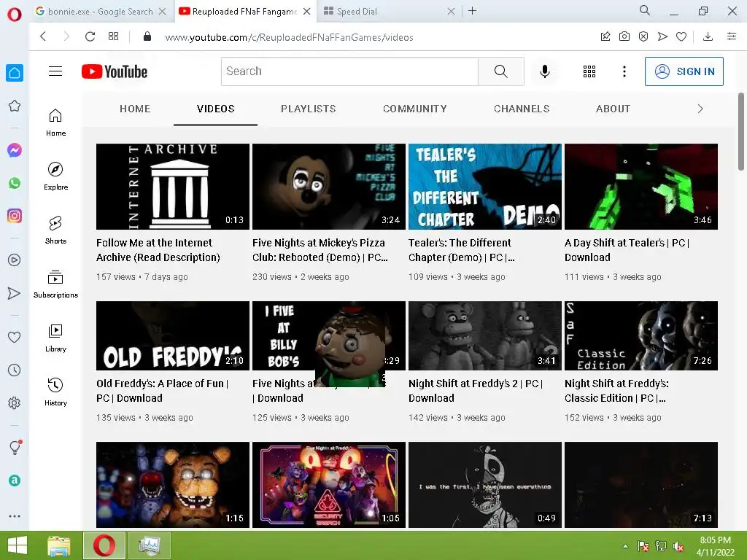Select the COMMUNITY channel tab
Viewport: 747px width, 560px height.
click(415, 109)
